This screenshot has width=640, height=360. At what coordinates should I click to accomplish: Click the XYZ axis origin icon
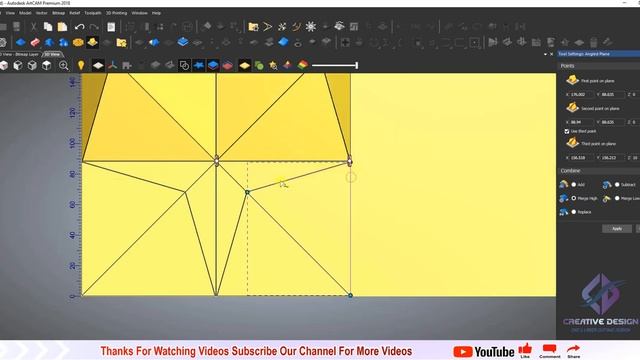[x=113, y=65]
